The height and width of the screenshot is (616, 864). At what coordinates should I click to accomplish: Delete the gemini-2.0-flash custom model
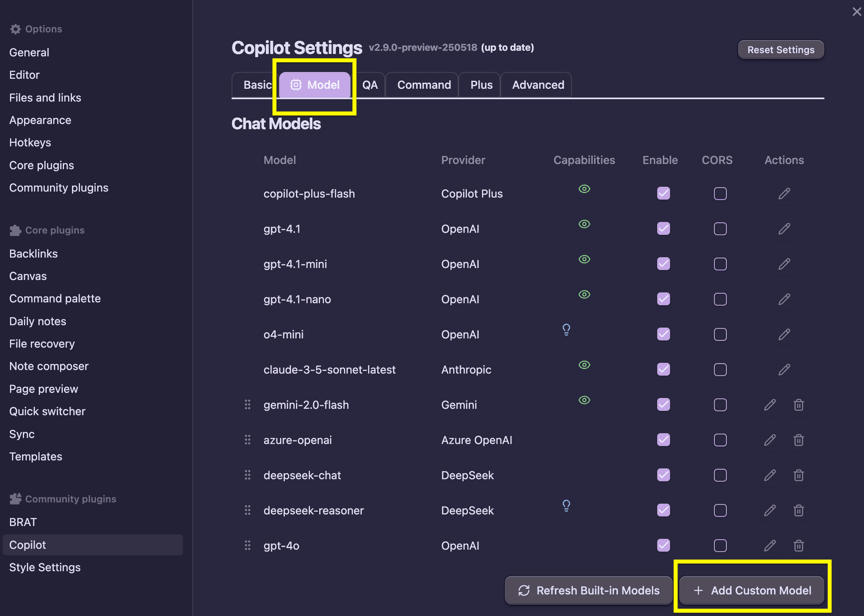pyautogui.click(x=799, y=405)
